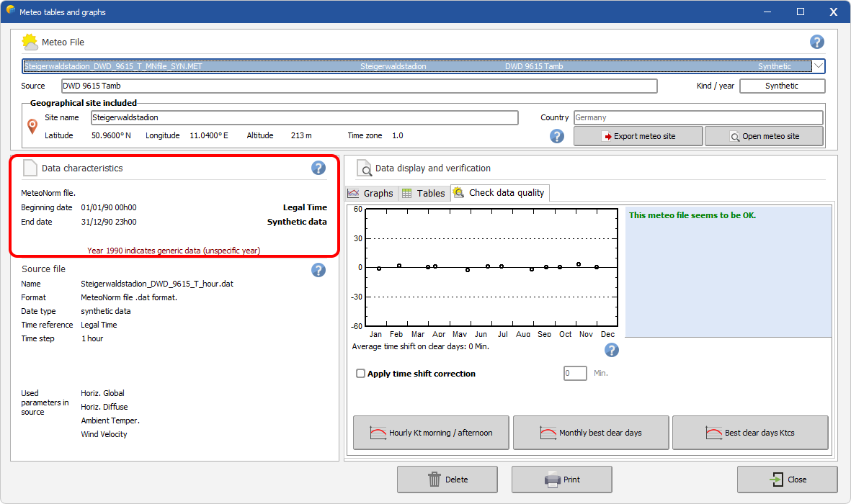The height and width of the screenshot is (504, 851).
Task: Click the Country field showing Germany
Action: [698, 118]
